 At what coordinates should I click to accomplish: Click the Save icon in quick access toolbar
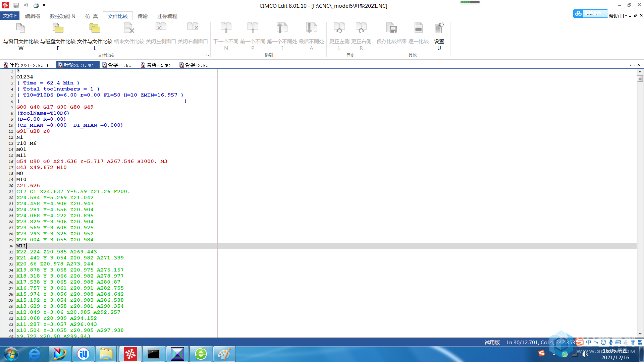tap(16, 5)
